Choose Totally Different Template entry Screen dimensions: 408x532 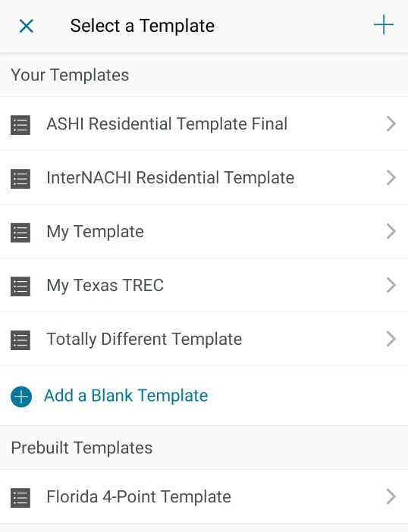coord(204,340)
